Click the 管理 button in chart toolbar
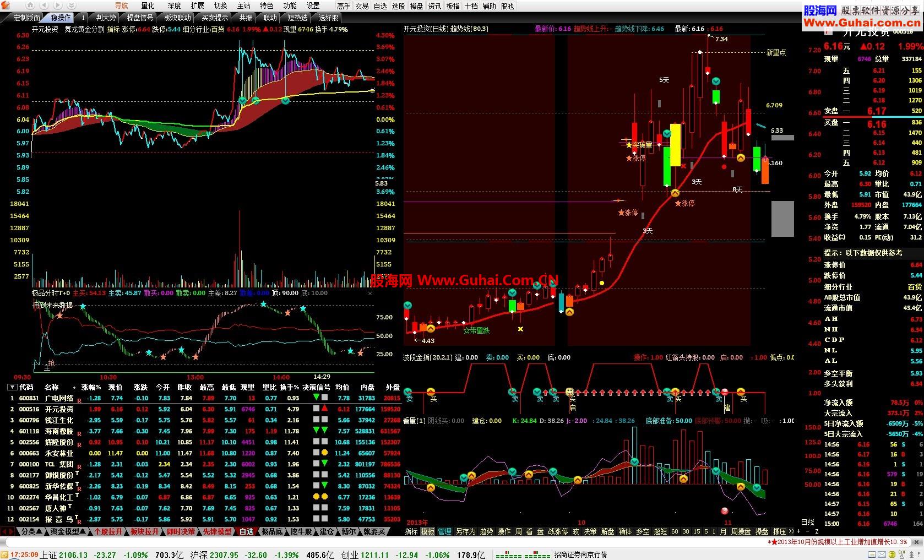924x560 pixels. tap(444, 531)
